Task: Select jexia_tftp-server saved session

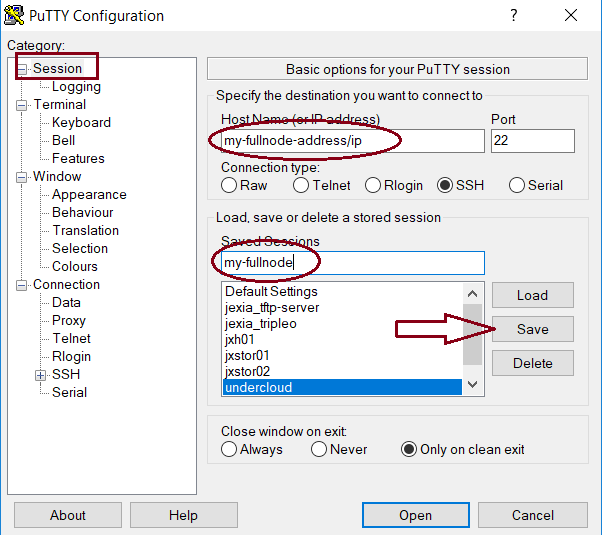Action: pyautogui.click(x=342, y=308)
